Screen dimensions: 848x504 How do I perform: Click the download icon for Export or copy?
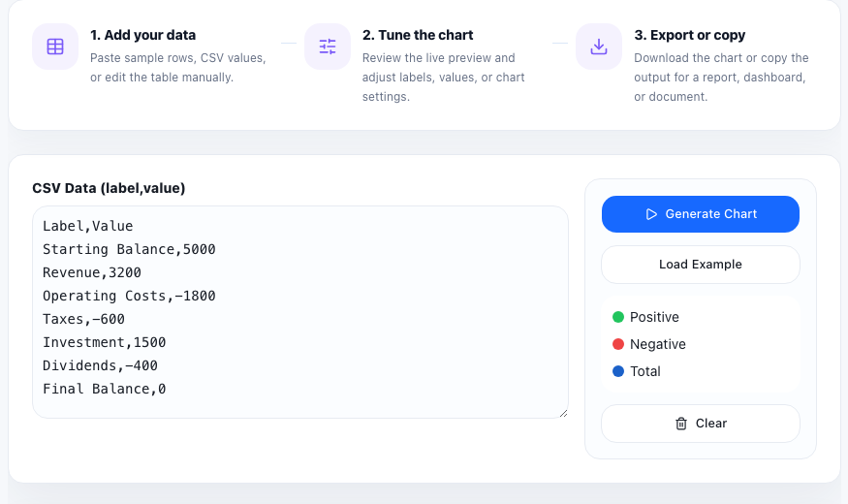599,47
